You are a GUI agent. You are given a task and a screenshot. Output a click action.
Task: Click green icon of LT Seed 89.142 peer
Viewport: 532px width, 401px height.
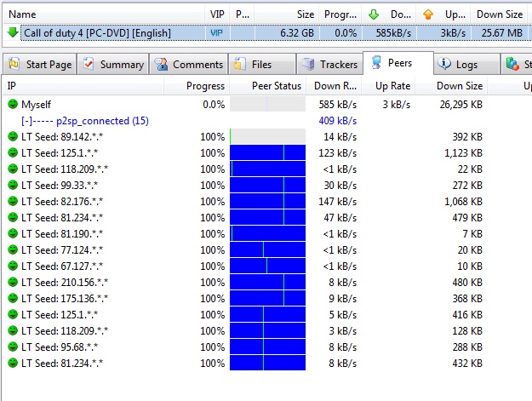pyautogui.click(x=13, y=136)
